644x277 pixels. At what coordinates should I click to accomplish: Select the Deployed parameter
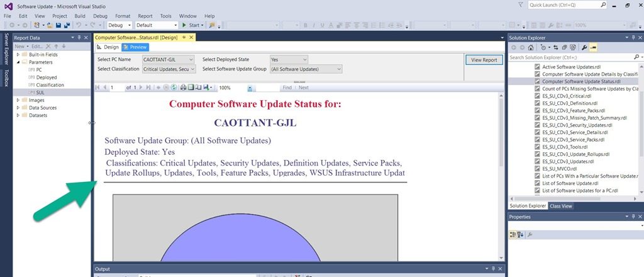(x=47, y=77)
